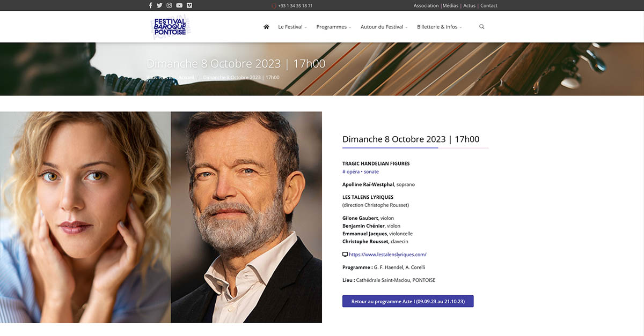Select Association in the top menu
This screenshot has height=336, width=644.
point(426,5)
